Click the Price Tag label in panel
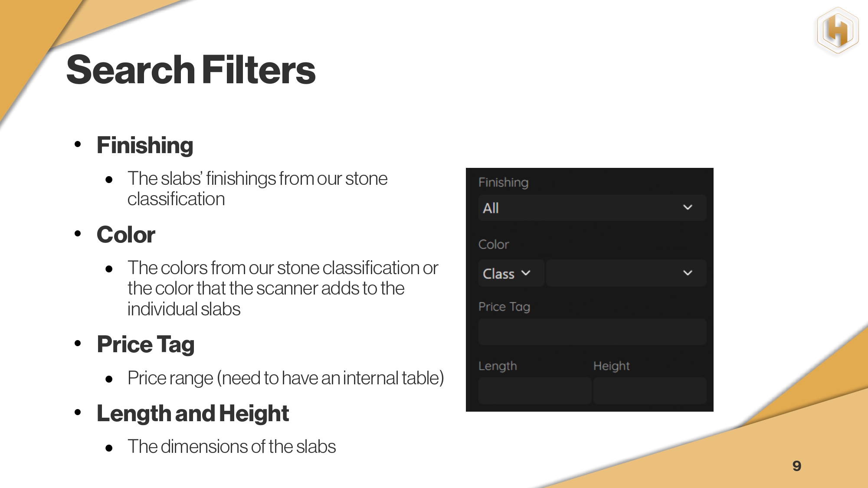This screenshot has width=868, height=488. pos(504,307)
